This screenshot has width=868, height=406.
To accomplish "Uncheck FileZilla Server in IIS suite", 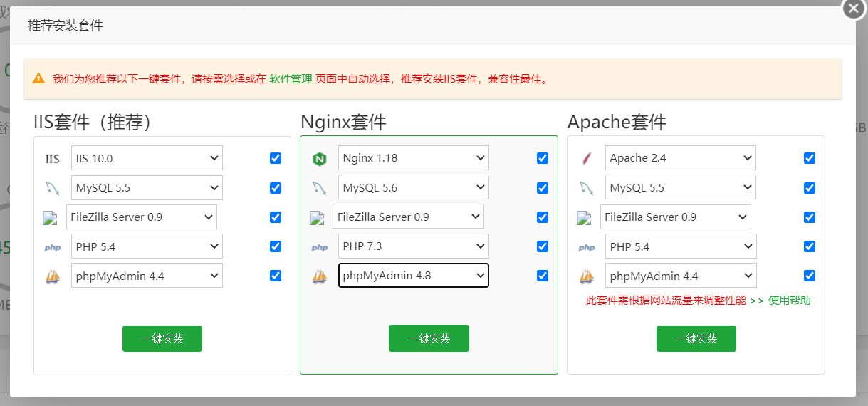I will pyautogui.click(x=276, y=217).
